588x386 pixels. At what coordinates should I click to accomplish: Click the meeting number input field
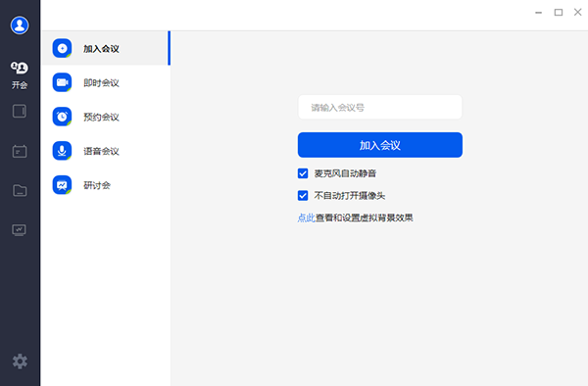pyautogui.click(x=380, y=107)
